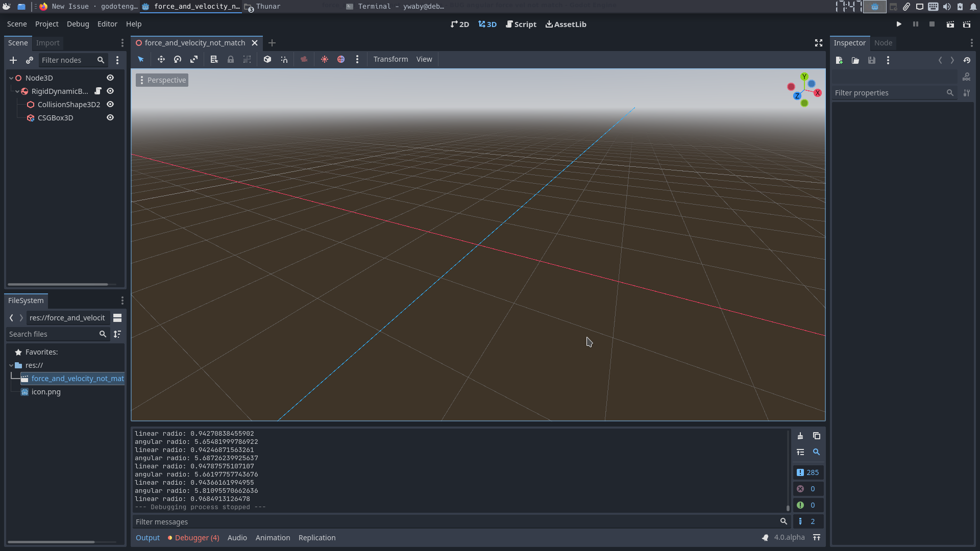
Task: Open the Transform menu button
Action: (390, 59)
